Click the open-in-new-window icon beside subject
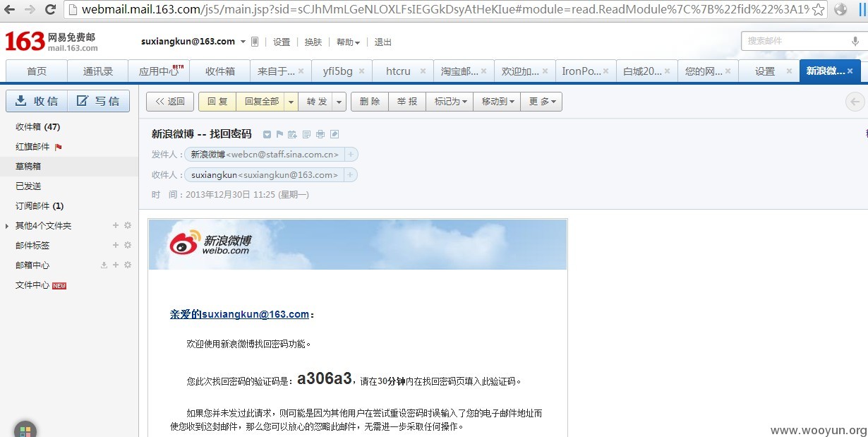Viewport: 868px width, 437px height. click(x=334, y=134)
